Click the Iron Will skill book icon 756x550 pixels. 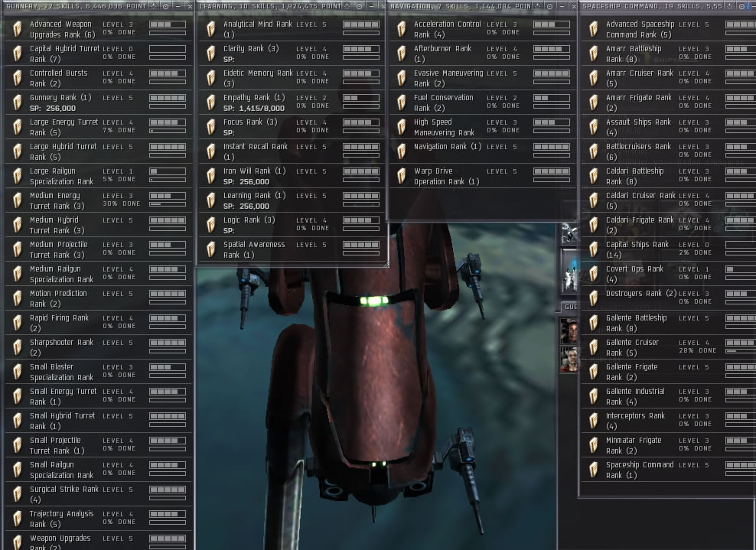tap(210, 176)
